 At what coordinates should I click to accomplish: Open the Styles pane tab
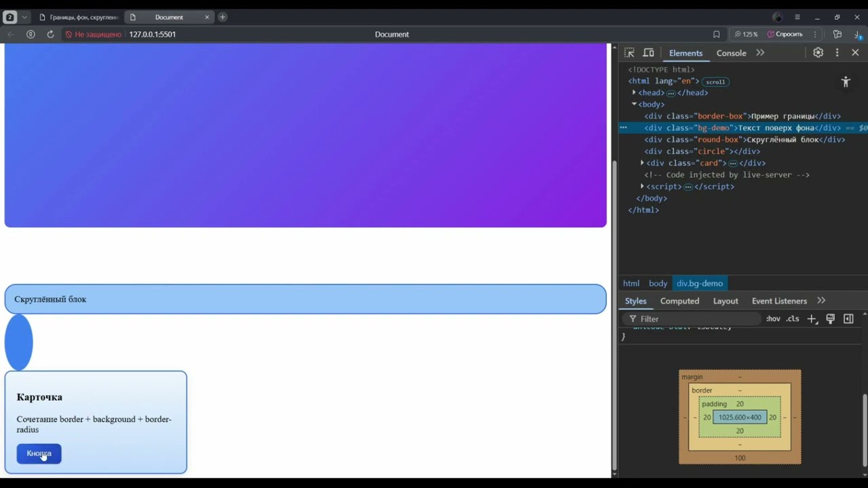click(635, 301)
